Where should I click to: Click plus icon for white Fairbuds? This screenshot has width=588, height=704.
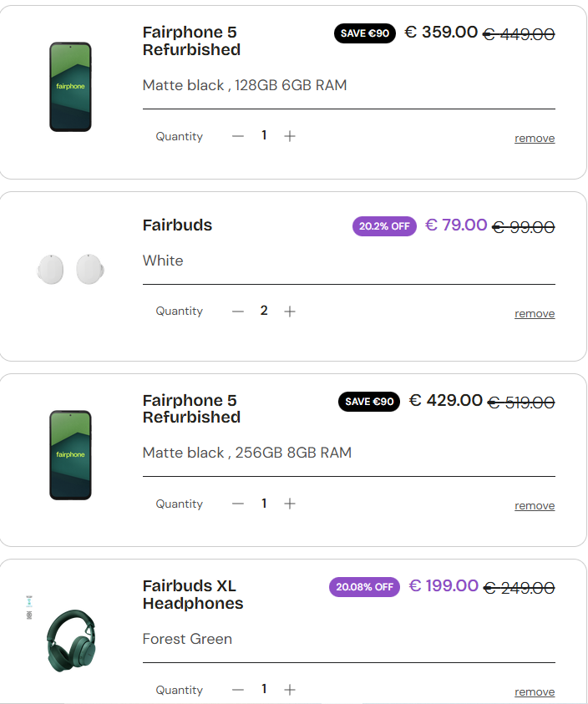coord(290,311)
